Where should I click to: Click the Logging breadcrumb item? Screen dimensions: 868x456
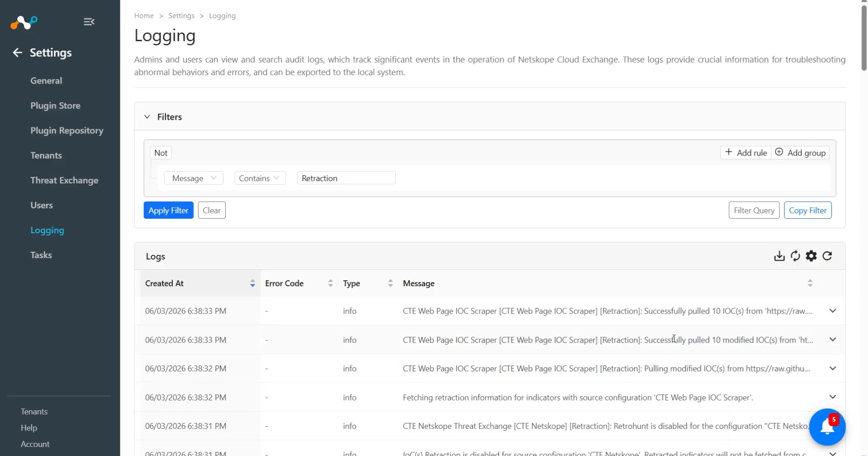[x=222, y=15]
